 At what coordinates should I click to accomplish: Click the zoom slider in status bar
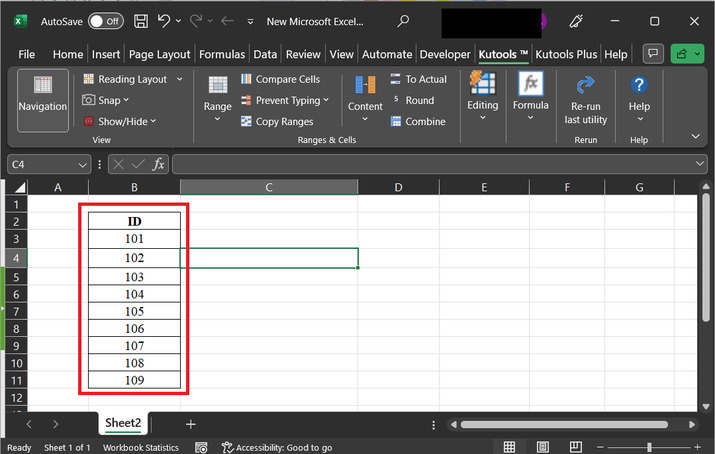pyautogui.click(x=650, y=447)
